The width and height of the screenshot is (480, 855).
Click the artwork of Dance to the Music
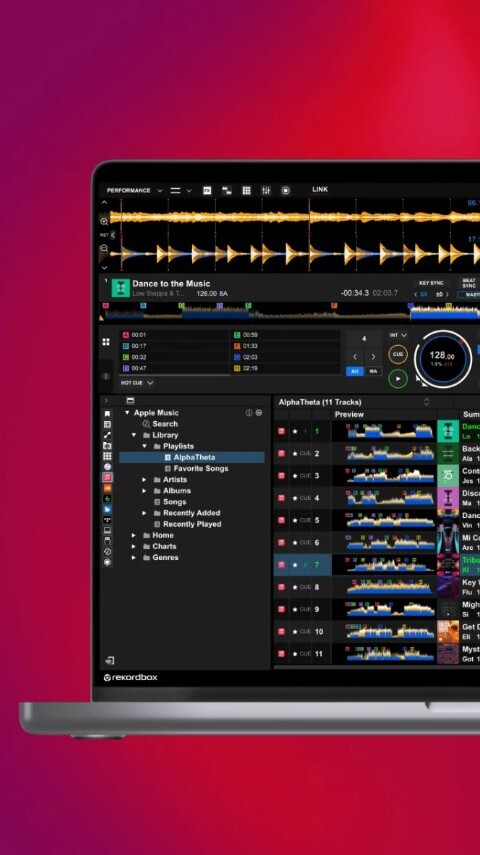(x=121, y=288)
